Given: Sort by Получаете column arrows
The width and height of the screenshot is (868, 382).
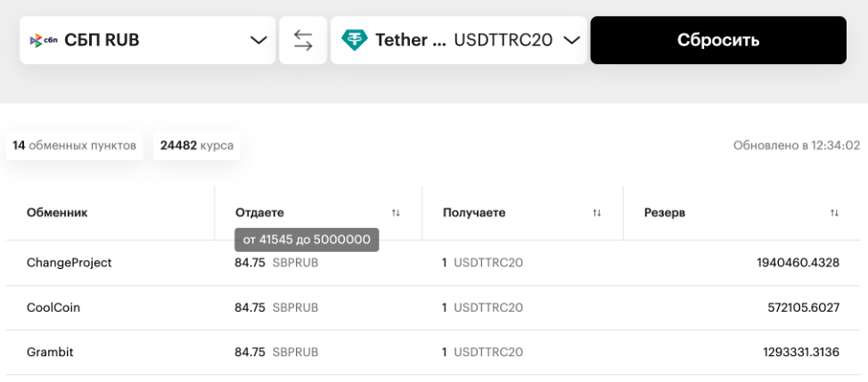Looking at the screenshot, I should click(597, 214).
